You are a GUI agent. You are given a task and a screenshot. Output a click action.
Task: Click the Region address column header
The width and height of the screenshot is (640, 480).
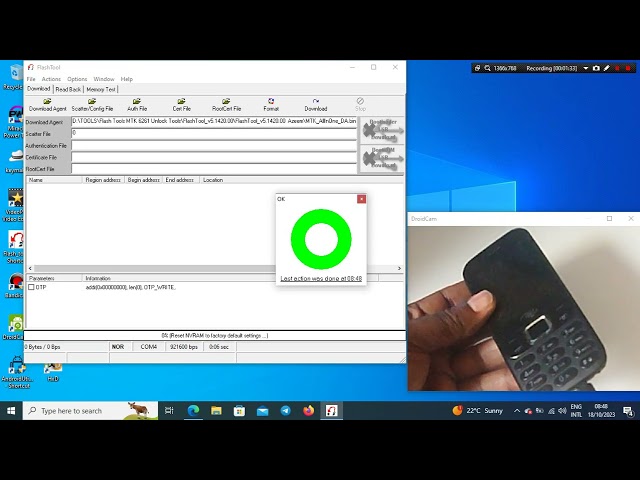pyautogui.click(x=103, y=180)
